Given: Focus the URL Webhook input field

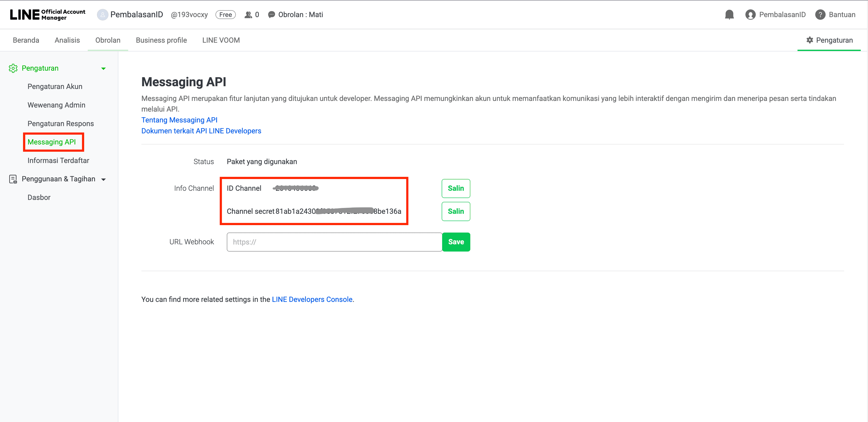Looking at the screenshot, I should [x=334, y=242].
